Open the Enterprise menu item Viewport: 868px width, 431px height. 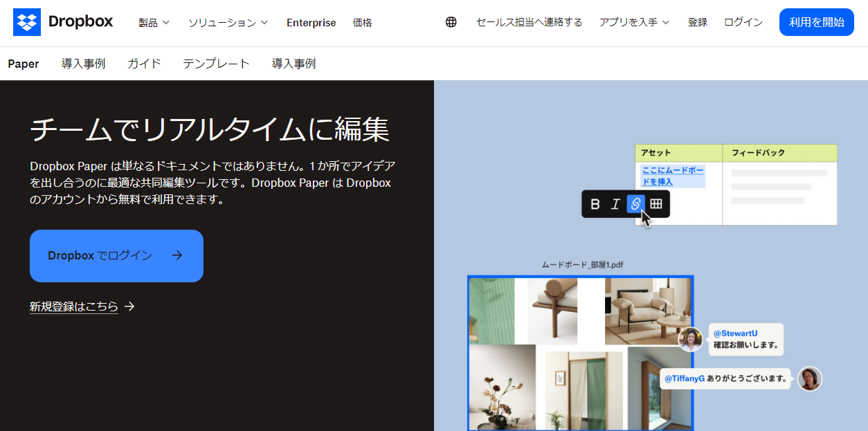point(311,22)
